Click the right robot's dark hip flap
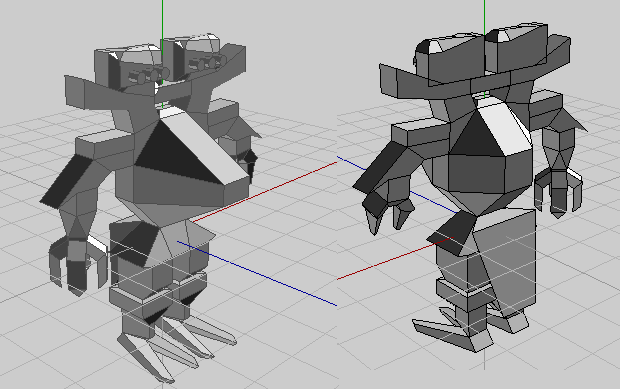 tap(453, 232)
